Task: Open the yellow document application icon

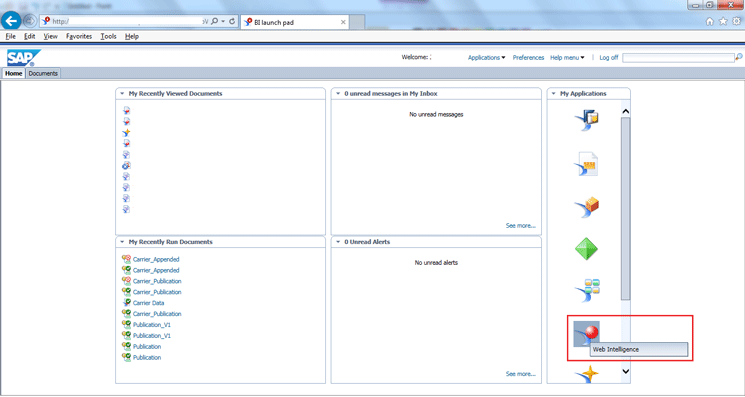Action: tap(586, 164)
